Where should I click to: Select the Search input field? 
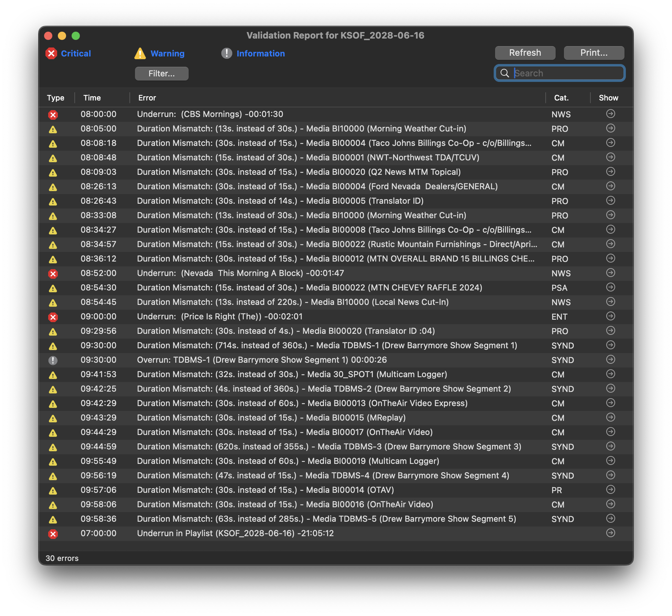[x=561, y=73]
